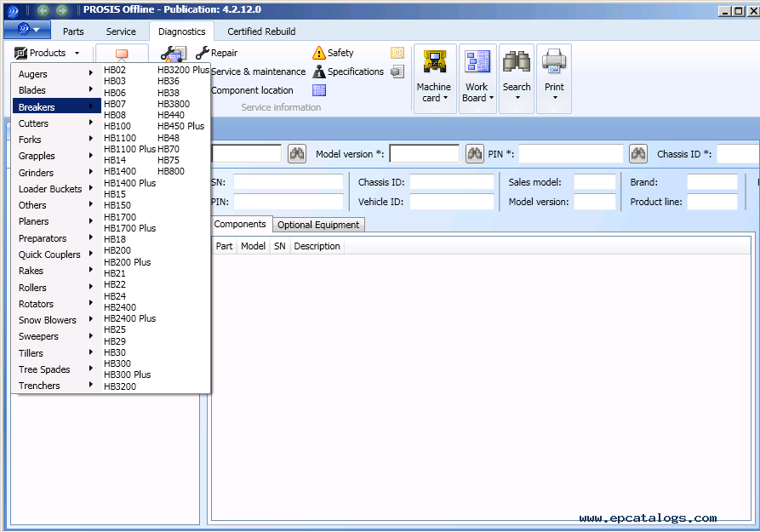The height and width of the screenshot is (532, 760).
Task: Expand the Loader Buckets submenu
Action: coord(57,189)
